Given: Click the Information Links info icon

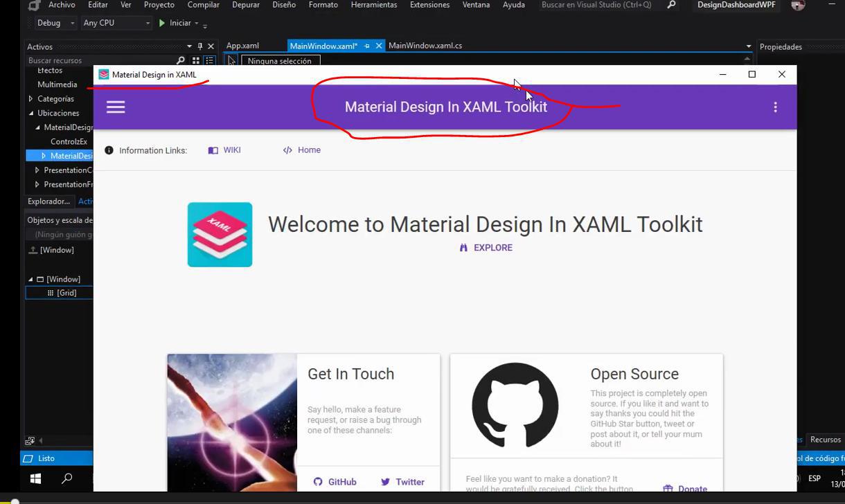Looking at the screenshot, I should pos(109,150).
